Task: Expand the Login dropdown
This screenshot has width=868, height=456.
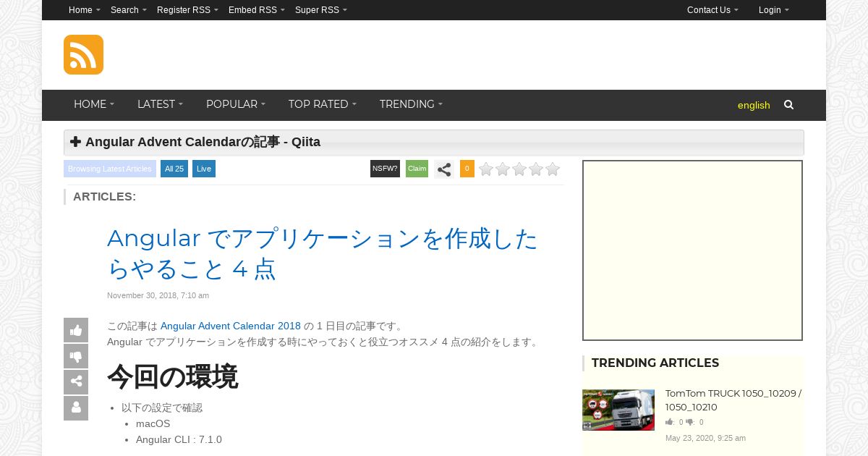Action: (x=774, y=10)
